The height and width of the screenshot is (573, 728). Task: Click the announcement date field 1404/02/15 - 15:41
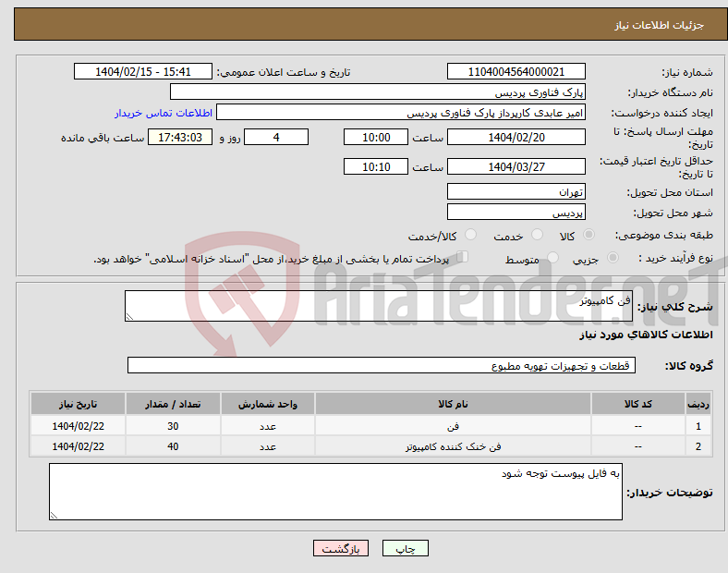click(x=143, y=71)
